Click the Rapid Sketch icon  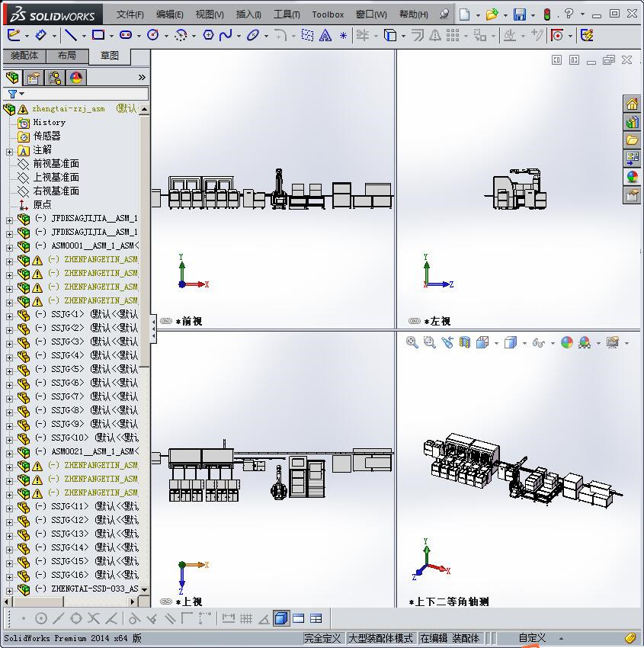(x=587, y=36)
